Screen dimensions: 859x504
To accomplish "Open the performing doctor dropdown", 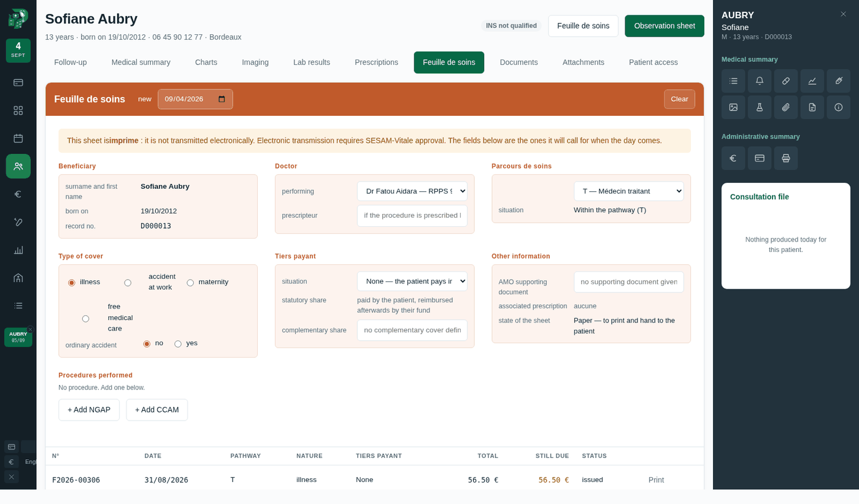I will (x=412, y=191).
